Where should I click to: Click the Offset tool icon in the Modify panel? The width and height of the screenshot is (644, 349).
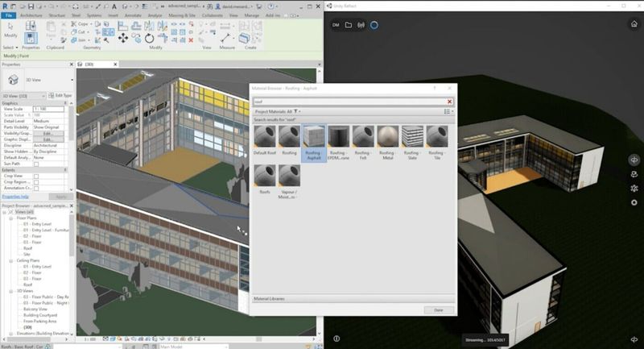[136, 26]
